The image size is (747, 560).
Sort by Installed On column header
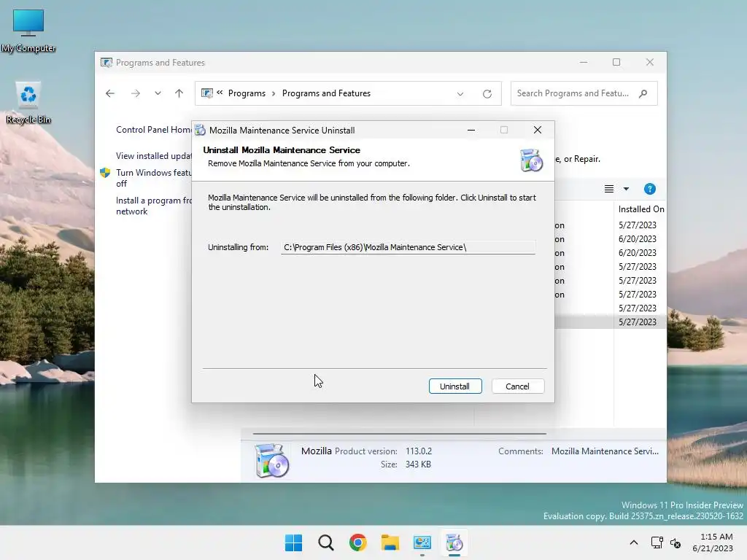click(640, 209)
